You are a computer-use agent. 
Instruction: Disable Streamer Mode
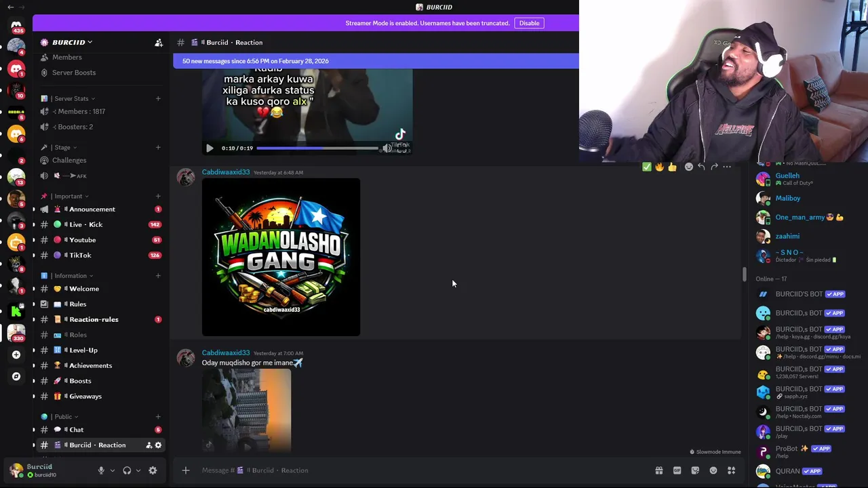[x=529, y=23]
